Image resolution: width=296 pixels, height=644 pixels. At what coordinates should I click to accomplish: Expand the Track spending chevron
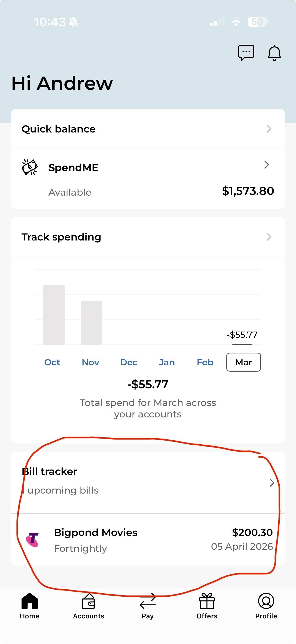click(x=269, y=237)
